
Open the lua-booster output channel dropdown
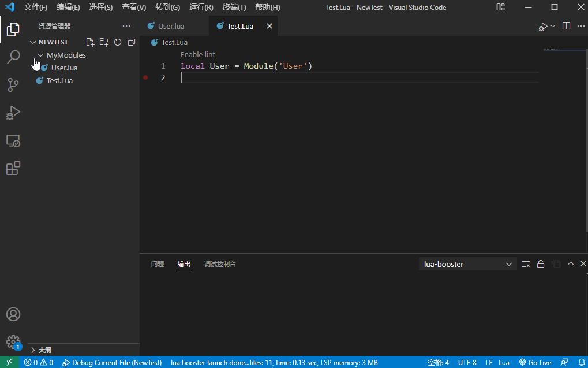[467, 264]
